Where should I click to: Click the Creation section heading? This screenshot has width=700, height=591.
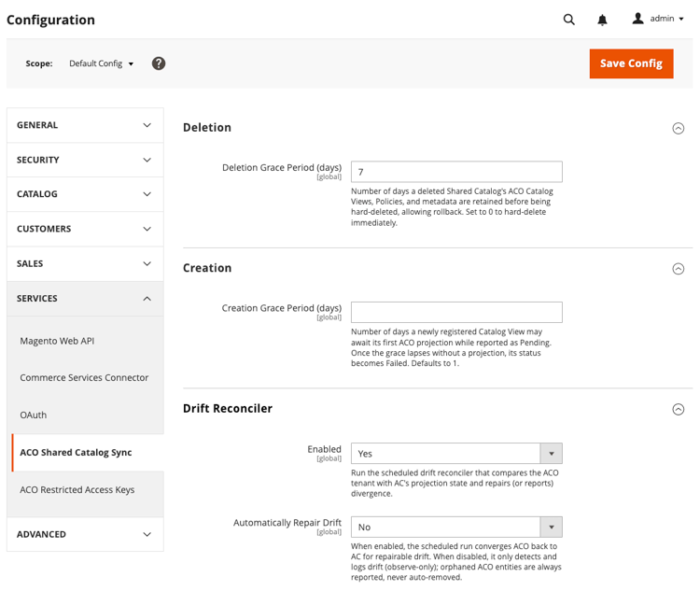(207, 268)
